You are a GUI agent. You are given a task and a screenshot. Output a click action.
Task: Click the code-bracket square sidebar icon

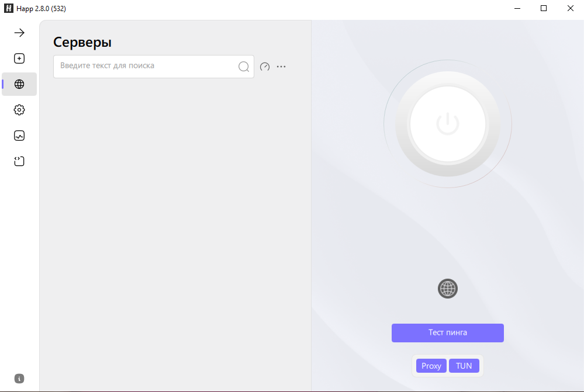tap(19, 161)
